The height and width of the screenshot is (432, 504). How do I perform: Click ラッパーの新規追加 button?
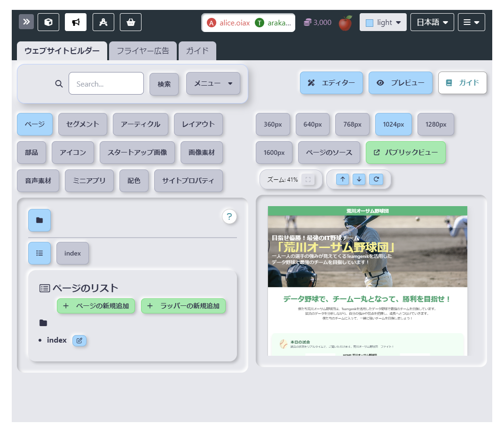pos(183,306)
